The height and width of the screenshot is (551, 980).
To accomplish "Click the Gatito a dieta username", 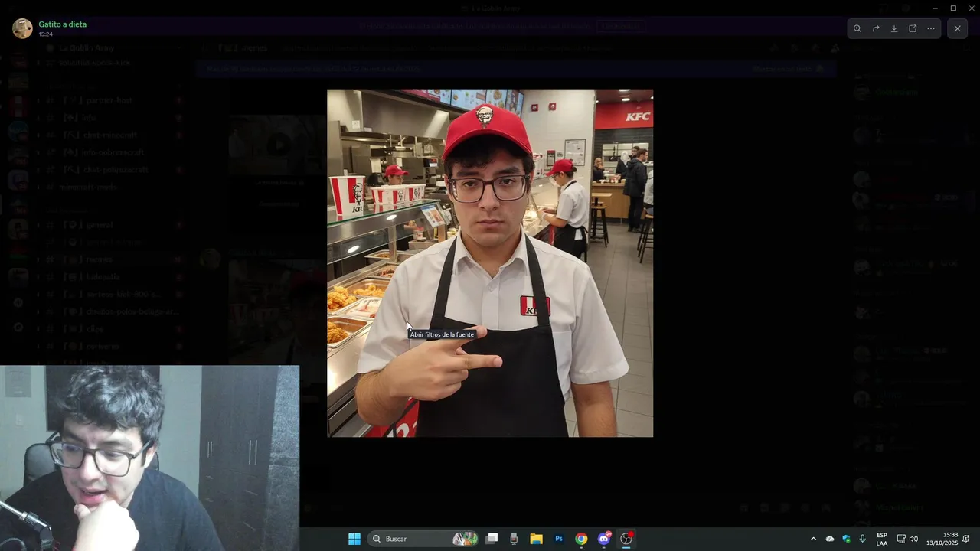I will (63, 24).
